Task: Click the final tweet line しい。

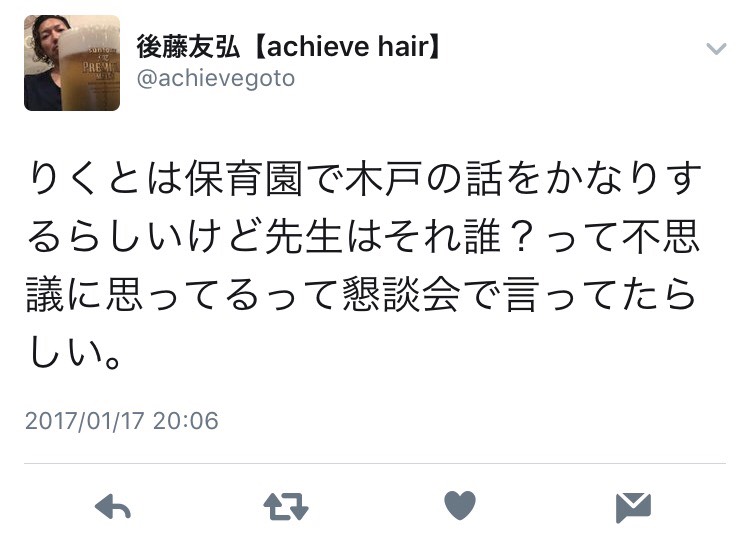Action: pos(75,352)
